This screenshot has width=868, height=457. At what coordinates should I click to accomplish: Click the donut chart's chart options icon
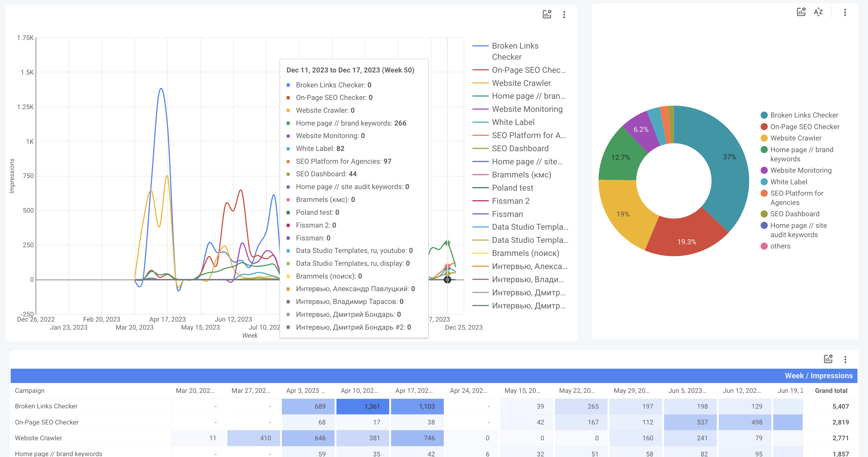[801, 12]
